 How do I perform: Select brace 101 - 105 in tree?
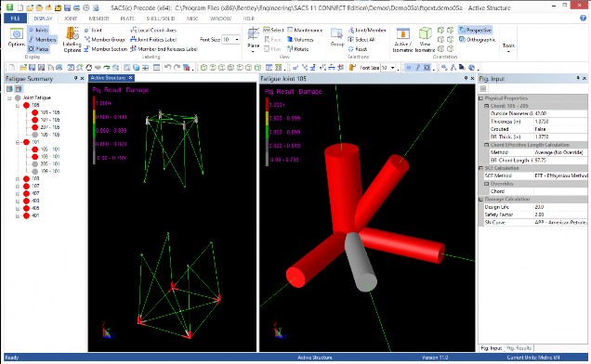pos(50,112)
